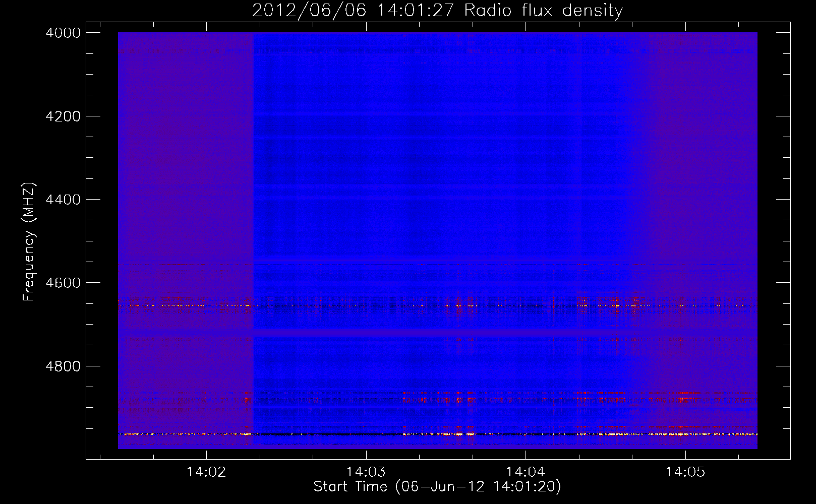Click the 14:05 time axis label
The width and height of the screenshot is (816, 504).
click(685, 472)
